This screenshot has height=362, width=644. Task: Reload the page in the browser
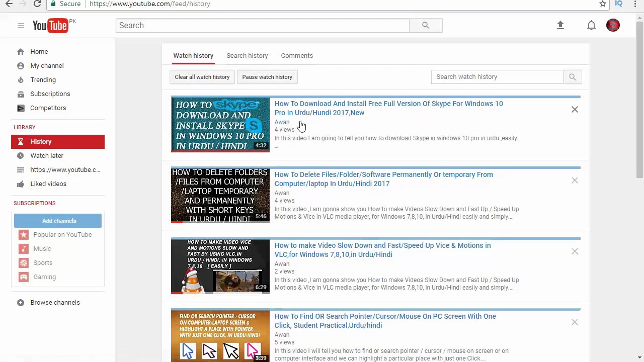click(x=37, y=4)
